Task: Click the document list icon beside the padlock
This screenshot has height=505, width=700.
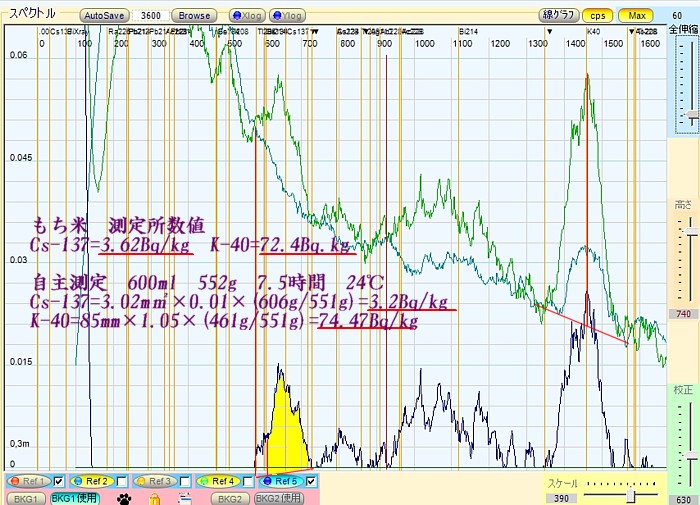Action: tap(185, 497)
